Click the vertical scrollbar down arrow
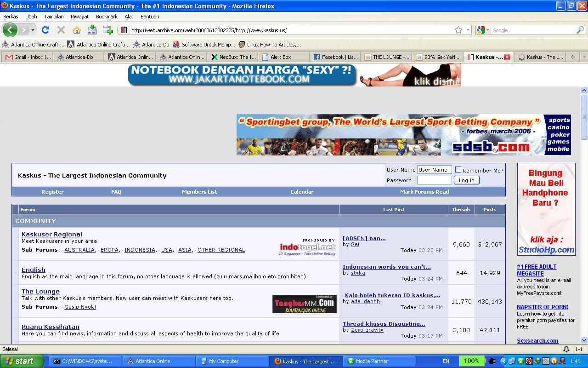 [584, 340]
